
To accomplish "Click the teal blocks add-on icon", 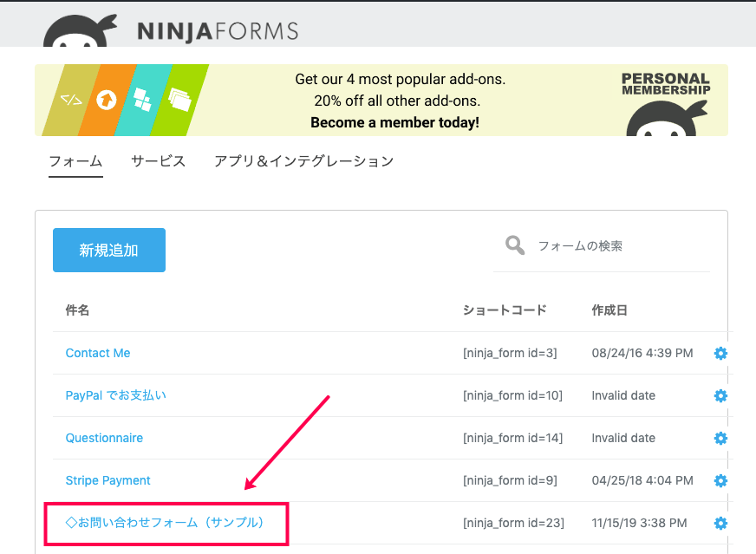I will 142,100.
